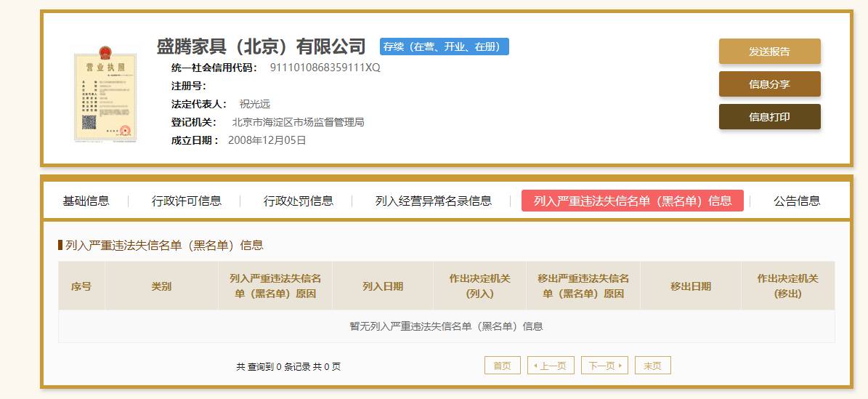Image resolution: width=868 pixels, height=399 pixels.
Task: Jump to last page with 末页
Action: pos(653,365)
